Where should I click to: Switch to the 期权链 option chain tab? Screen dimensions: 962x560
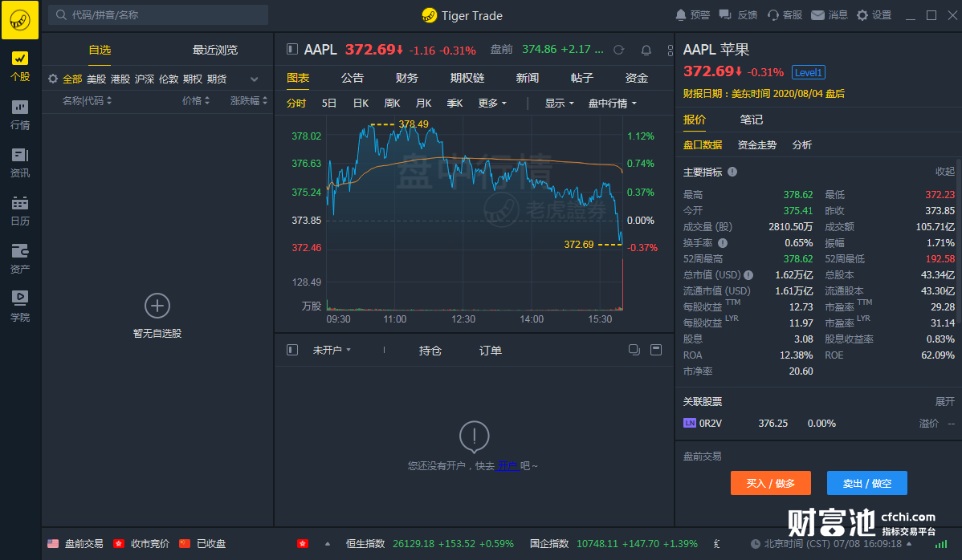click(x=467, y=78)
